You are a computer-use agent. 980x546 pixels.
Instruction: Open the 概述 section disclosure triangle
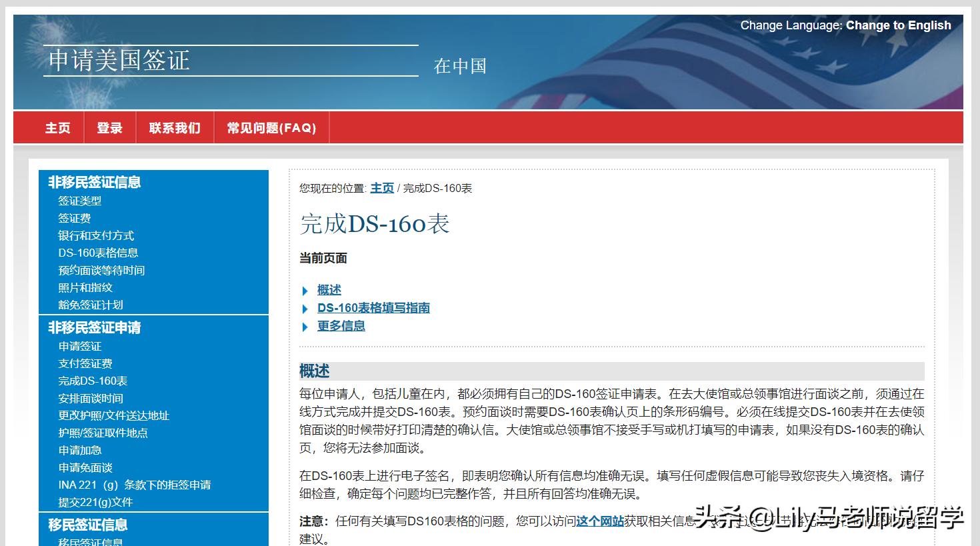(328, 290)
